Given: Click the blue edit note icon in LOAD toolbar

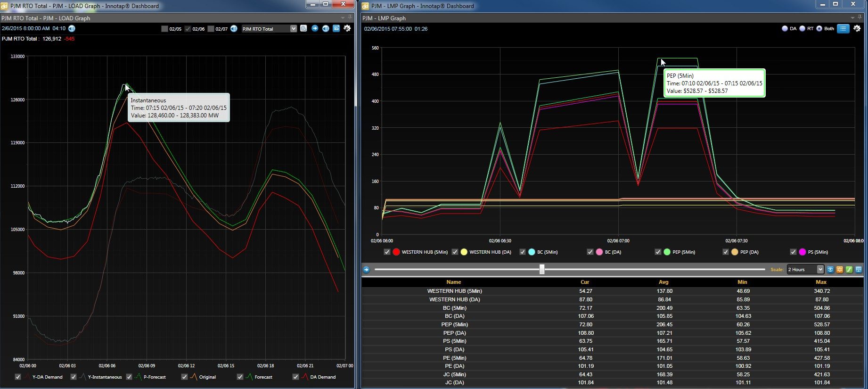Looking at the screenshot, I should 336,29.
